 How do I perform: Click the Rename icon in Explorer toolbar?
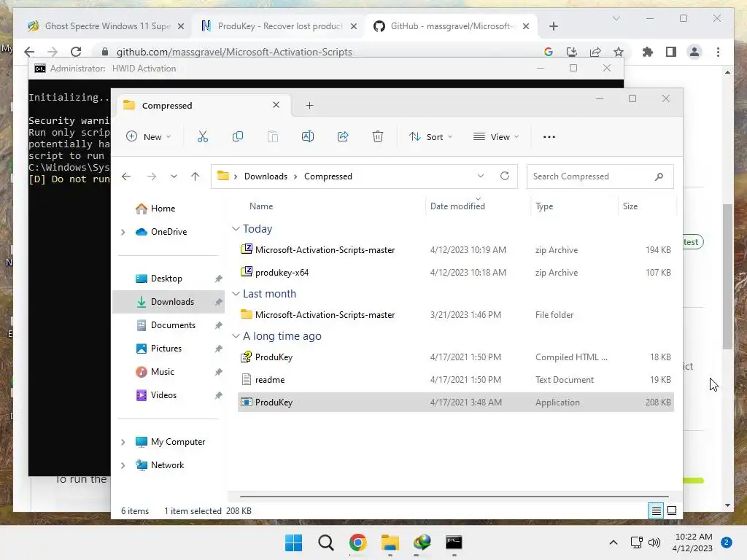pos(308,136)
